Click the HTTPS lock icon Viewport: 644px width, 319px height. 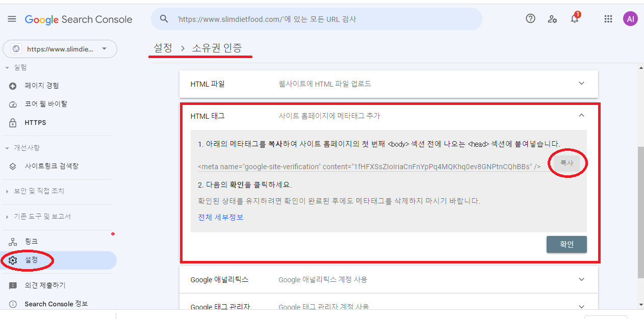tap(13, 123)
